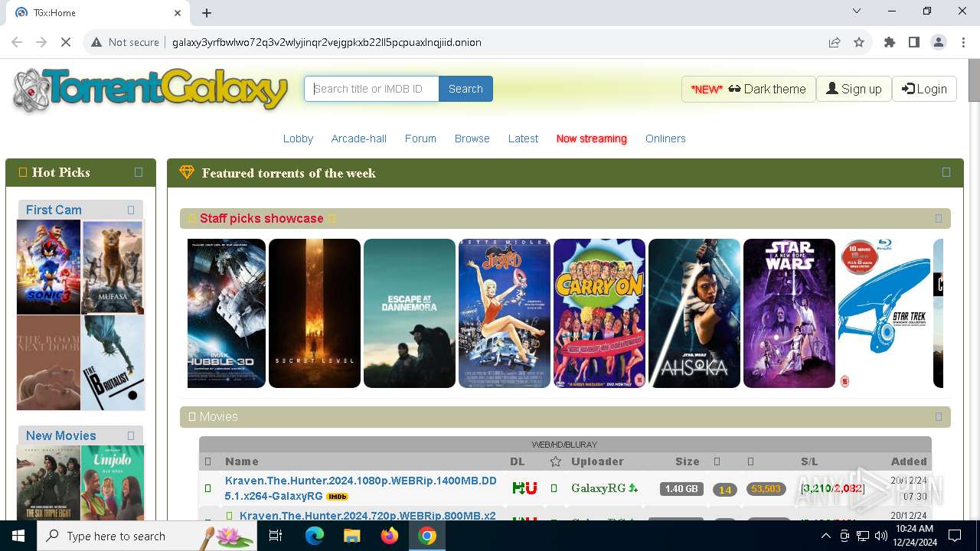980x551 pixels.
Task: Collapse the New Movies box
Action: (x=131, y=435)
